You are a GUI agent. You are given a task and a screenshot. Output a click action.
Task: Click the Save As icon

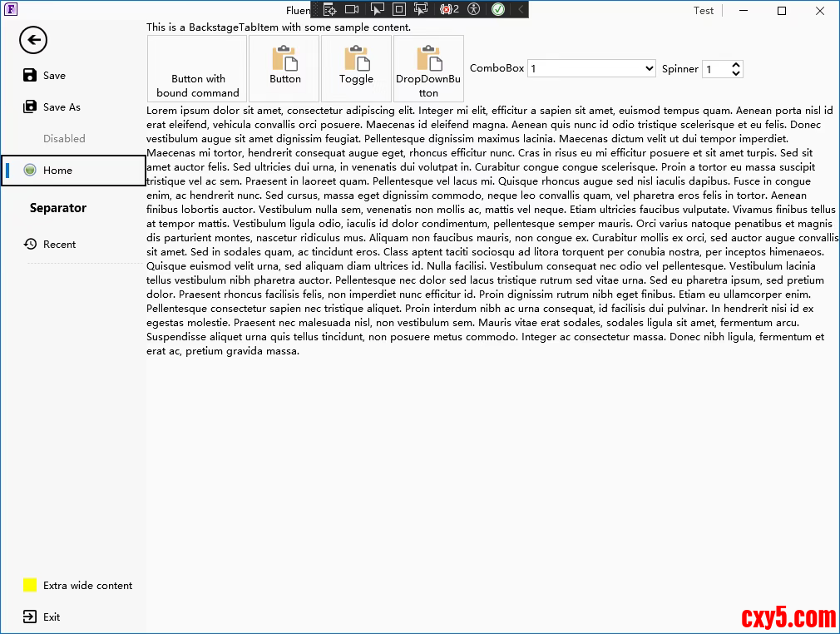[30, 106]
